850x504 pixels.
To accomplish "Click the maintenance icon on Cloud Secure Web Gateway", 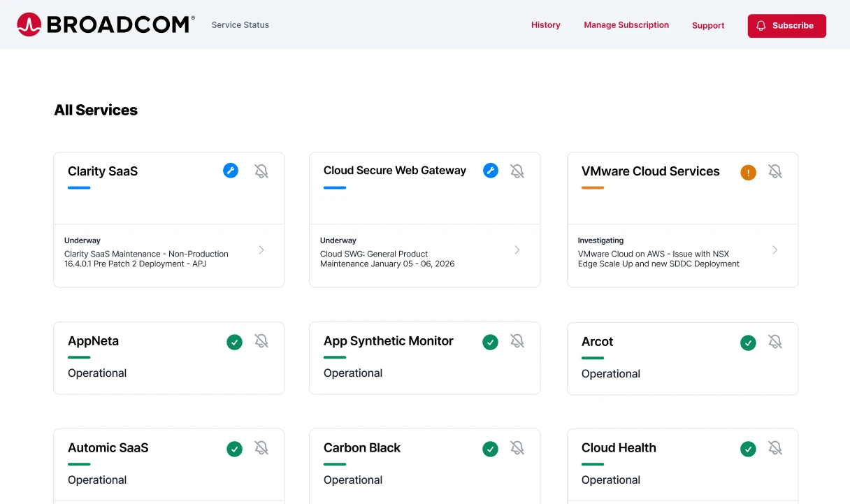I will (x=490, y=170).
